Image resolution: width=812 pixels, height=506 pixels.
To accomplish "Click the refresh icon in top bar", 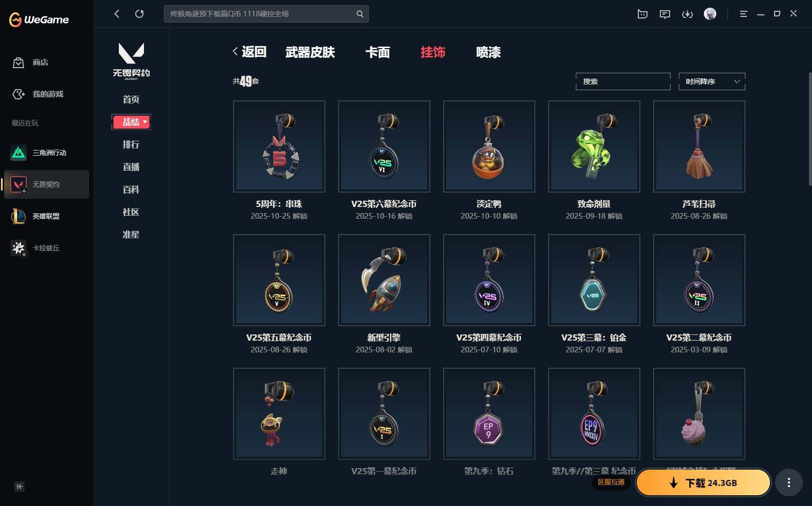I will 139,14.
